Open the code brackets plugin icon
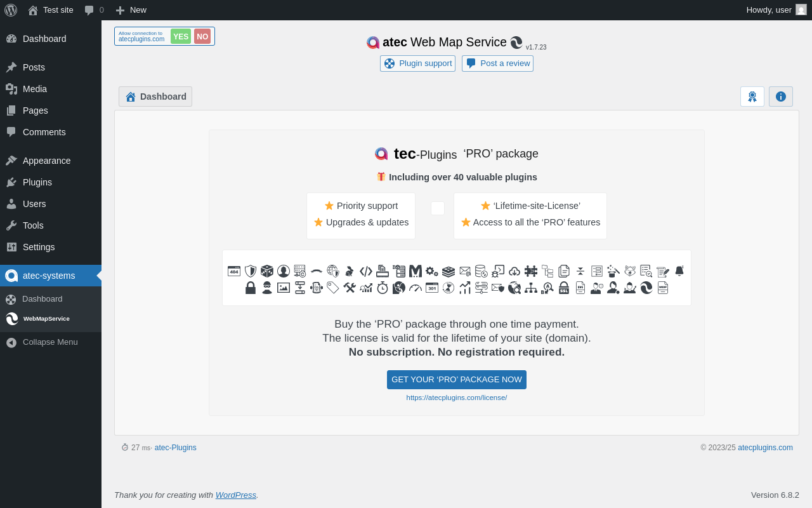The width and height of the screenshot is (812, 508). (x=366, y=271)
